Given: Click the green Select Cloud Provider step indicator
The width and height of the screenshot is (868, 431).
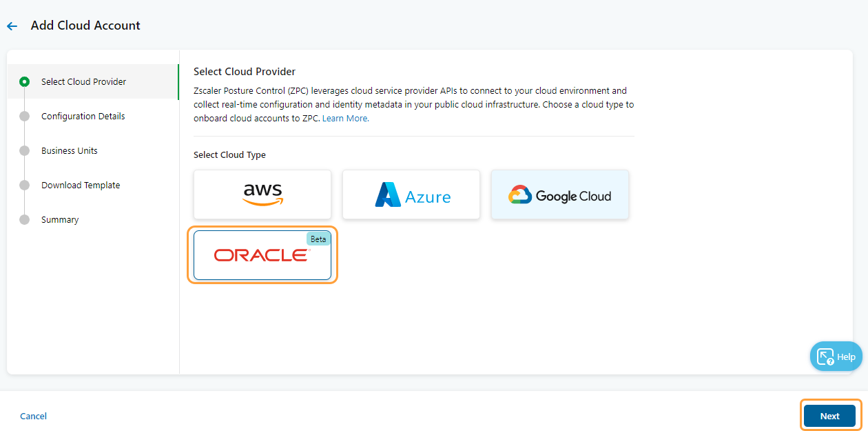Looking at the screenshot, I should point(25,81).
